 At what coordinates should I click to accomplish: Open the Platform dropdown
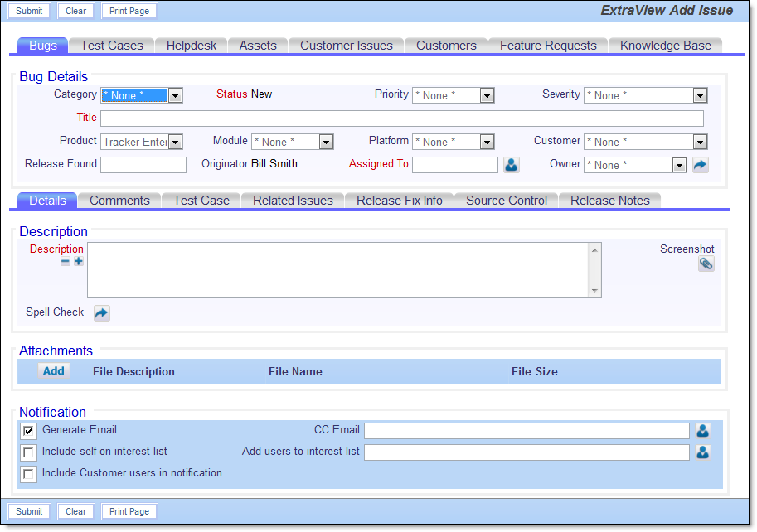453,142
